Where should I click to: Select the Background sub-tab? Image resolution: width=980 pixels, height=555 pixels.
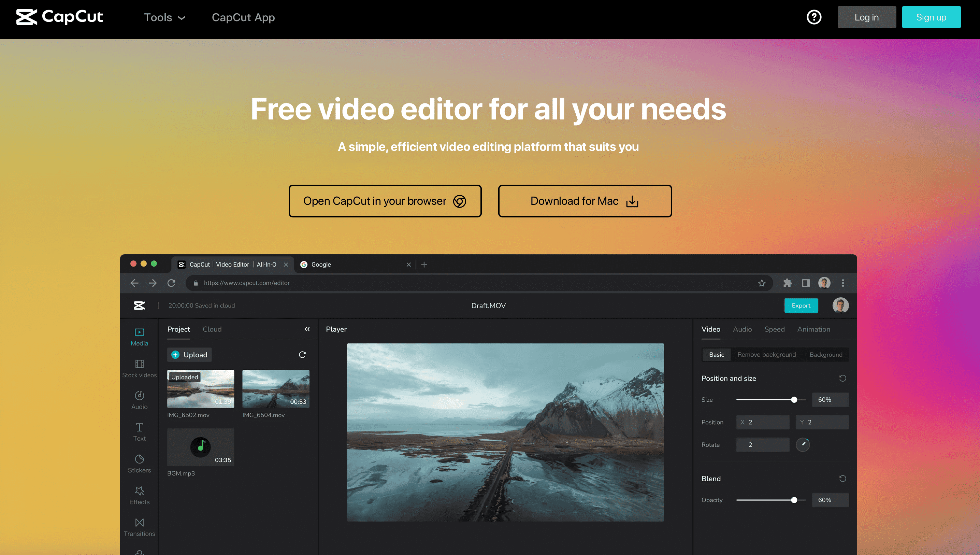826,355
